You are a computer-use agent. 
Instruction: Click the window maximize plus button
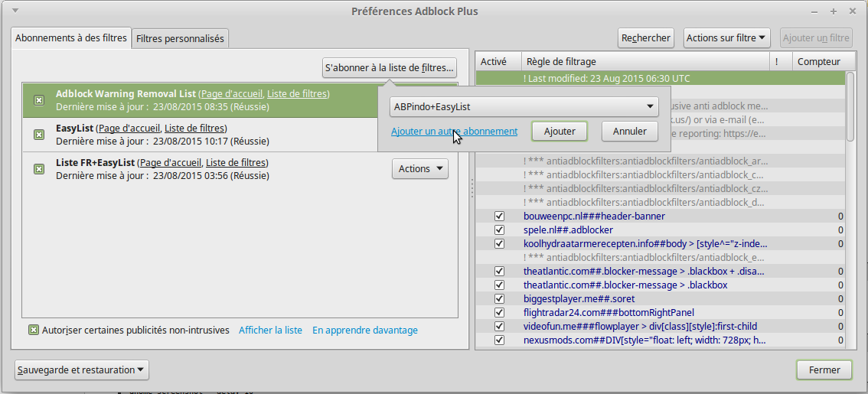pos(833,11)
